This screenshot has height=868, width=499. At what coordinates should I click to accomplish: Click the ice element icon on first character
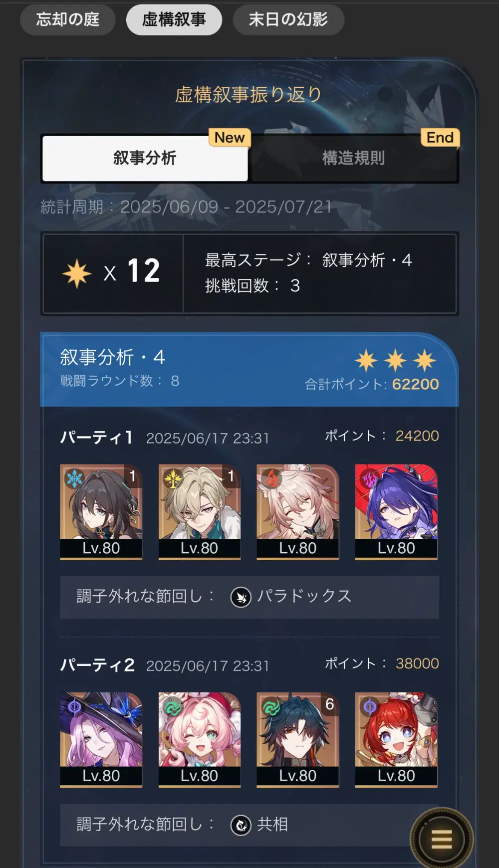click(x=74, y=478)
